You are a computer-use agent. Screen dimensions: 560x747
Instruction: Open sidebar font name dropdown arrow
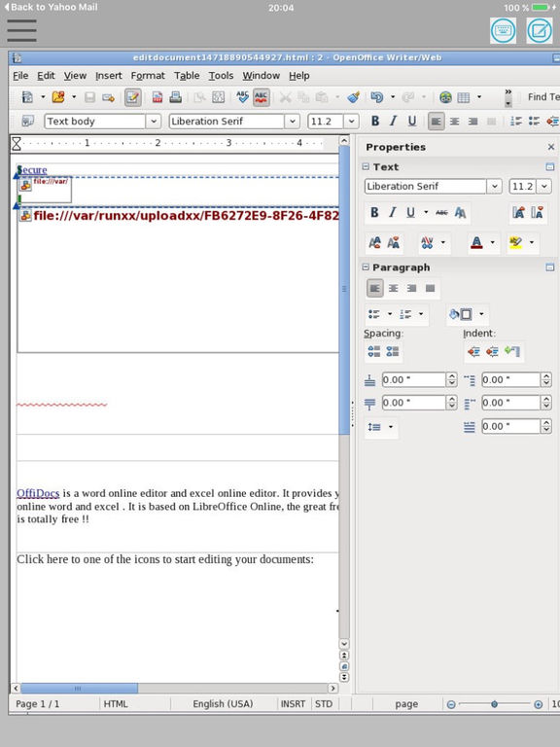pyautogui.click(x=494, y=187)
